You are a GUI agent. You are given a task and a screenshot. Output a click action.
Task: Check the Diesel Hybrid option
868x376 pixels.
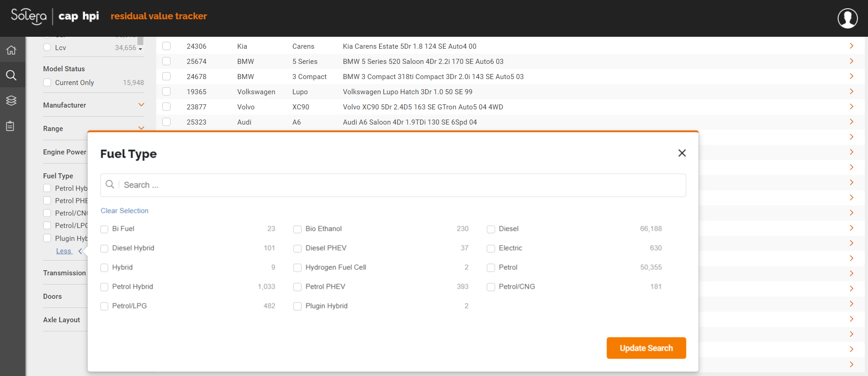click(104, 248)
